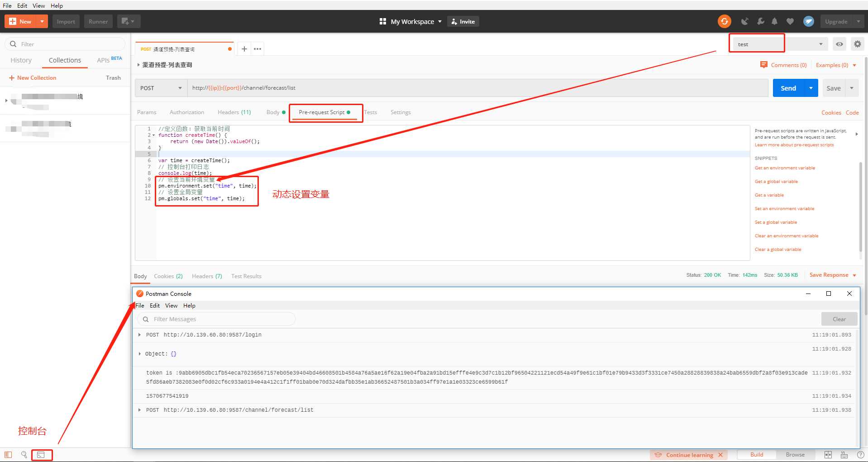Open manage environments gear icon
868x462 pixels.
pos(858,44)
